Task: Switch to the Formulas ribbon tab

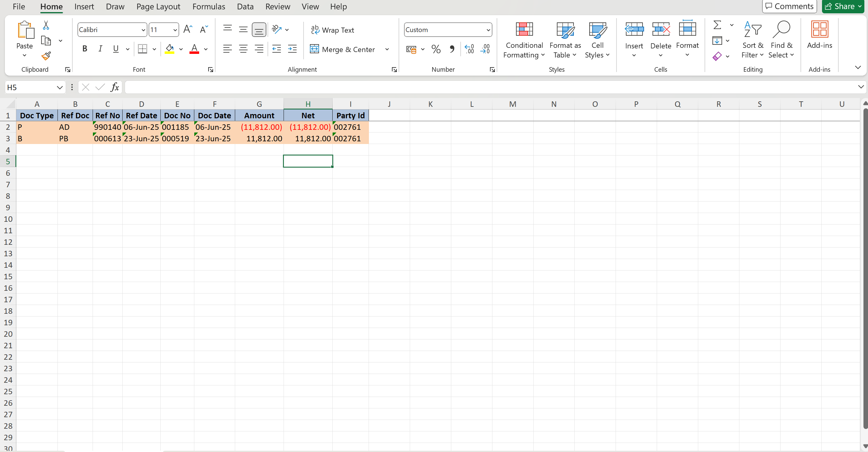Action: [209, 6]
